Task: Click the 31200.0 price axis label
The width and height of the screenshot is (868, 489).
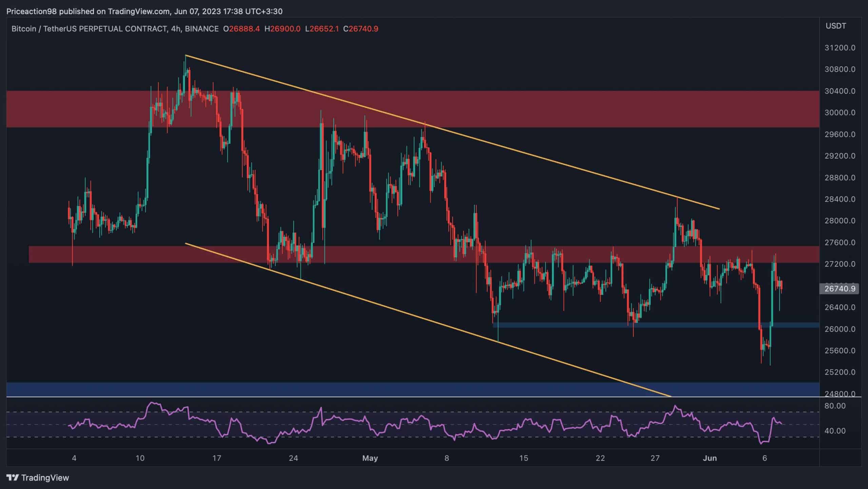Action: [840, 48]
